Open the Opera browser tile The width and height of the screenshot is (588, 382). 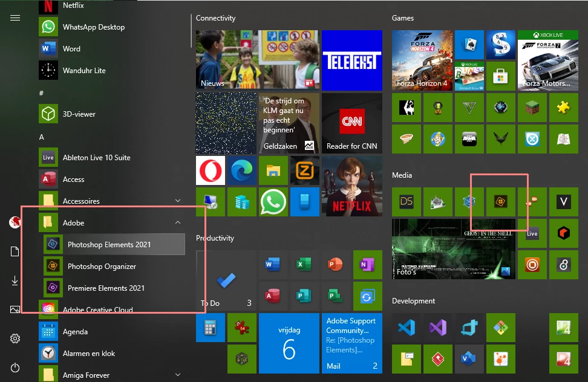click(x=211, y=170)
